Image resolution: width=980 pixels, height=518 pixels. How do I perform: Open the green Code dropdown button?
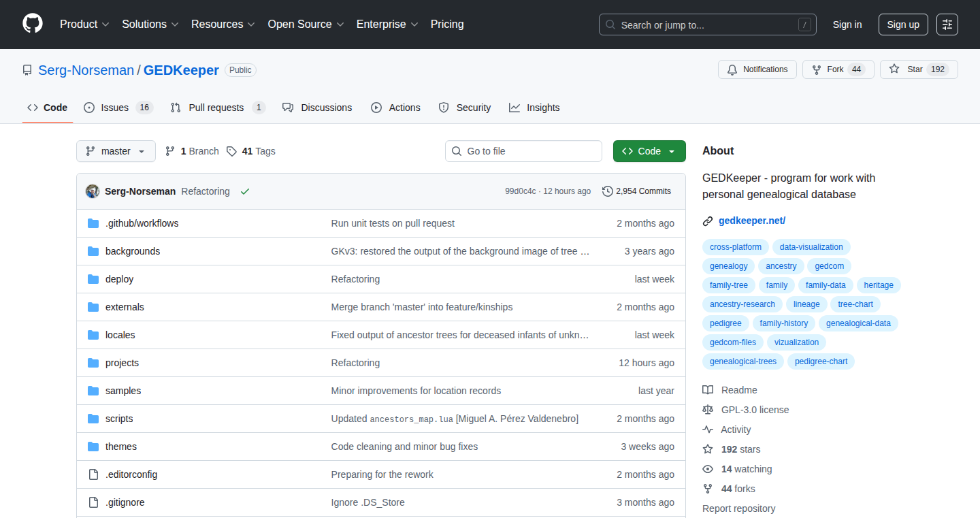tap(649, 151)
